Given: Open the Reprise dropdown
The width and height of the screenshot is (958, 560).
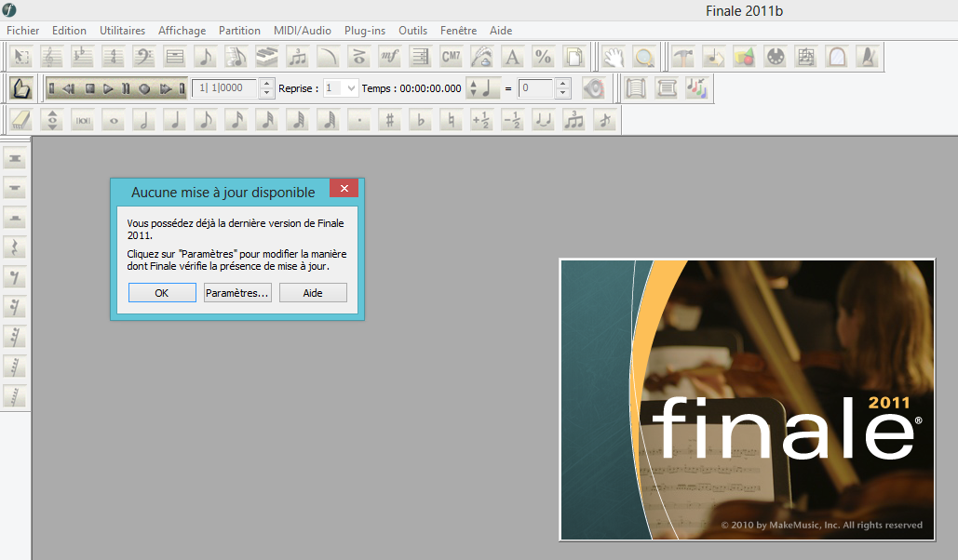Looking at the screenshot, I should [350, 88].
